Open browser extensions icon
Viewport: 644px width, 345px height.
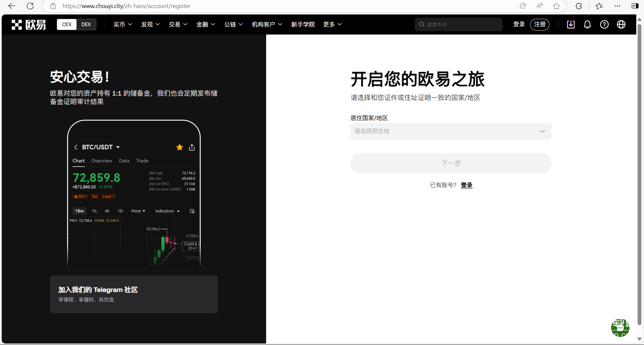tap(579, 6)
